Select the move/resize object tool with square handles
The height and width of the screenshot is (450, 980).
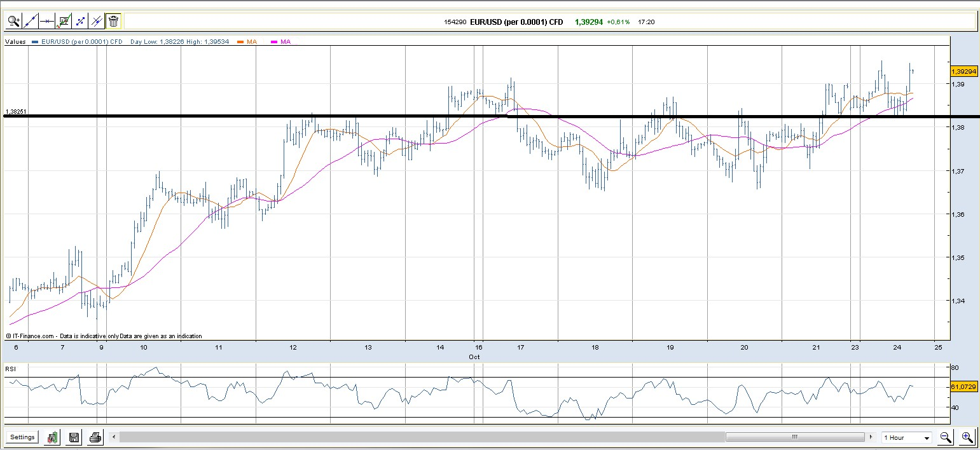tap(80, 21)
